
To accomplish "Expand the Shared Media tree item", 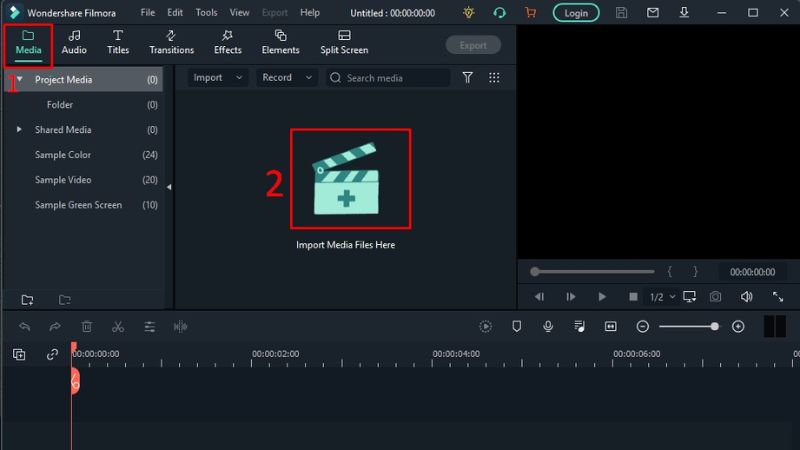I will coord(19,130).
